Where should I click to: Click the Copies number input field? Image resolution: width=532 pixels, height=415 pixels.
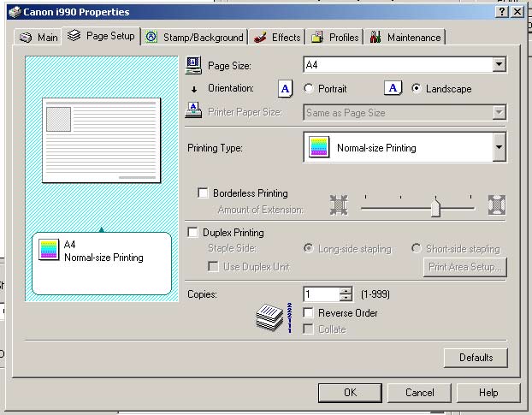pos(322,294)
